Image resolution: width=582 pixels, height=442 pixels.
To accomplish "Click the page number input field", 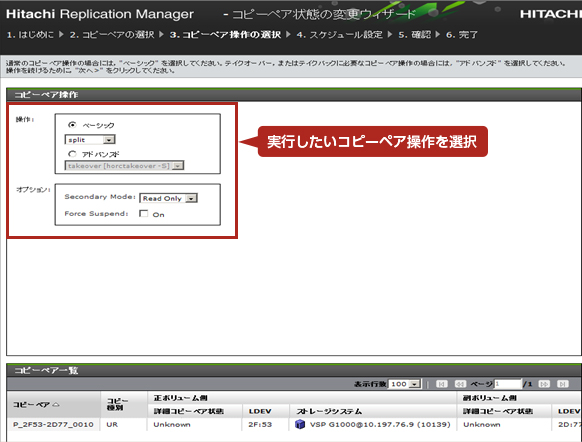I will point(508,384).
